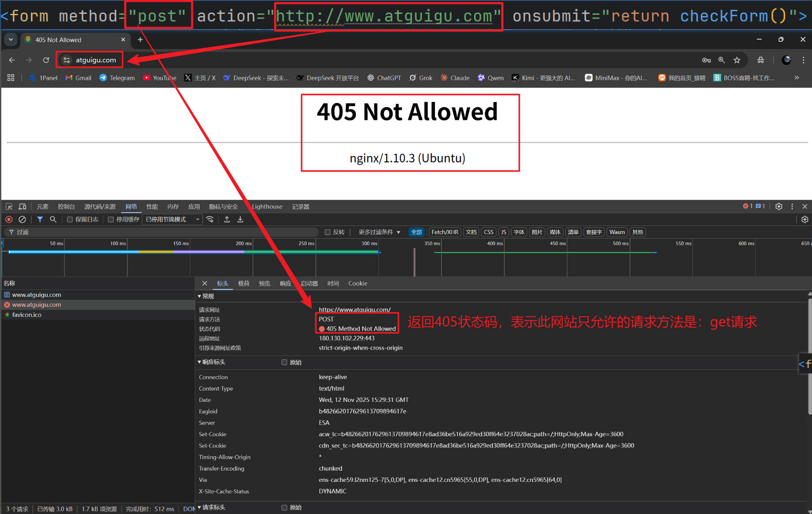
Task: Open the 响应 tab in request details
Action: tap(285, 283)
